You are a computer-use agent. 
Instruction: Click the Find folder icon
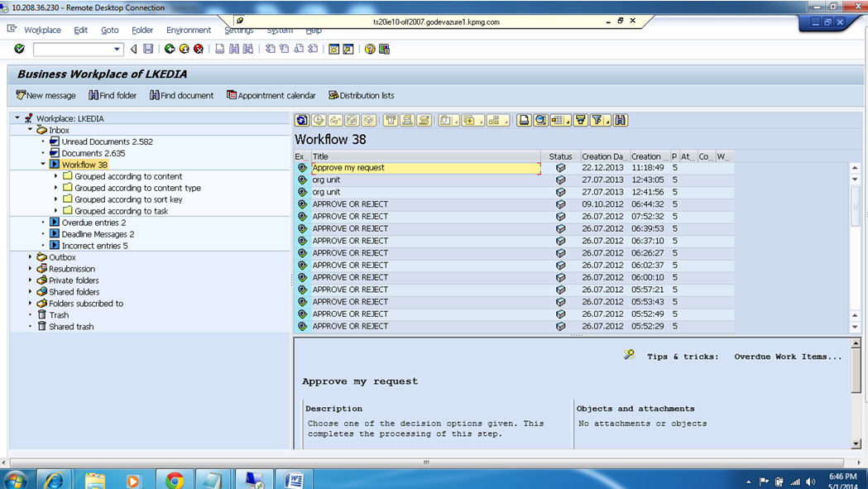point(113,94)
